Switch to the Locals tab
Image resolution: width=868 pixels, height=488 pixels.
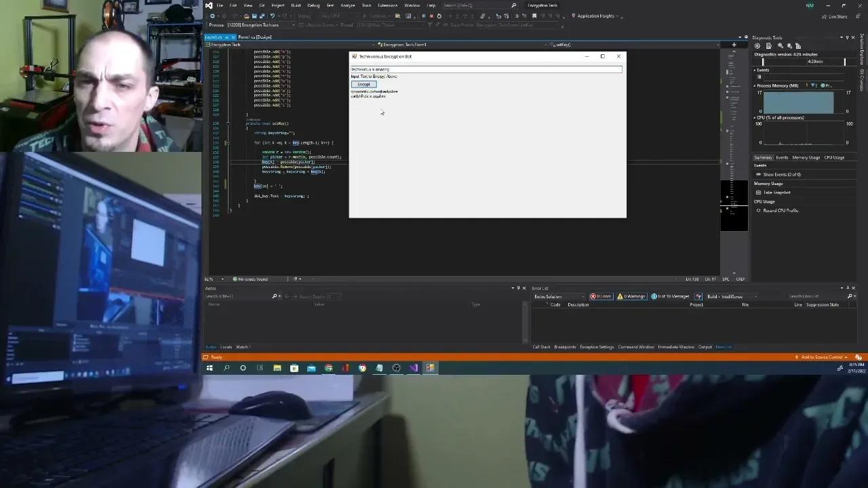226,347
